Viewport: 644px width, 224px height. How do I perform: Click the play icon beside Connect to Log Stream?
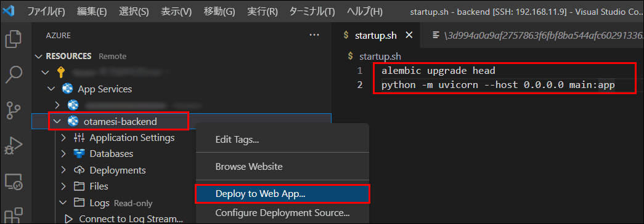tap(68, 218)
